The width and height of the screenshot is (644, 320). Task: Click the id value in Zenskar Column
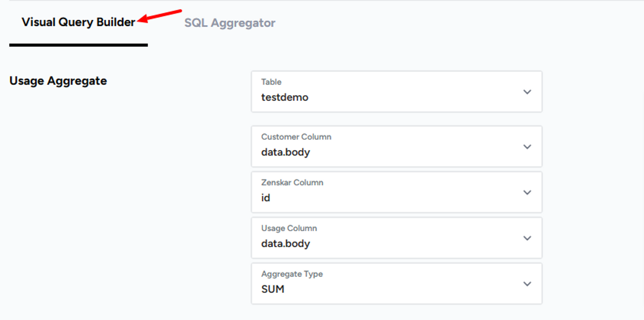pos(266,198)
